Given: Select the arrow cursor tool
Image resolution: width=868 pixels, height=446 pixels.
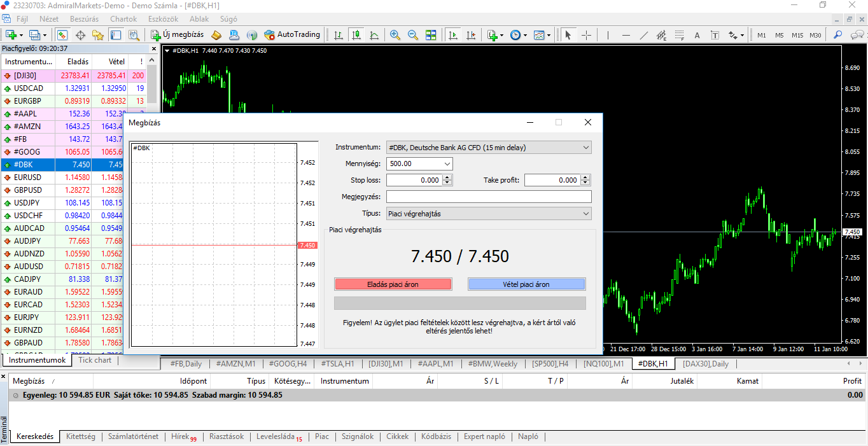Looking at the screenshot, I should click(568, 35).
